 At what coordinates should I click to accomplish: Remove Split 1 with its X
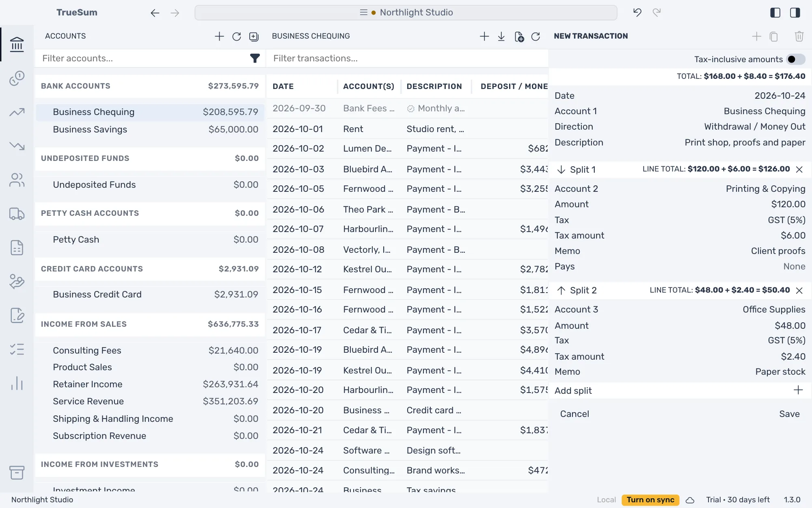(799, 169)
